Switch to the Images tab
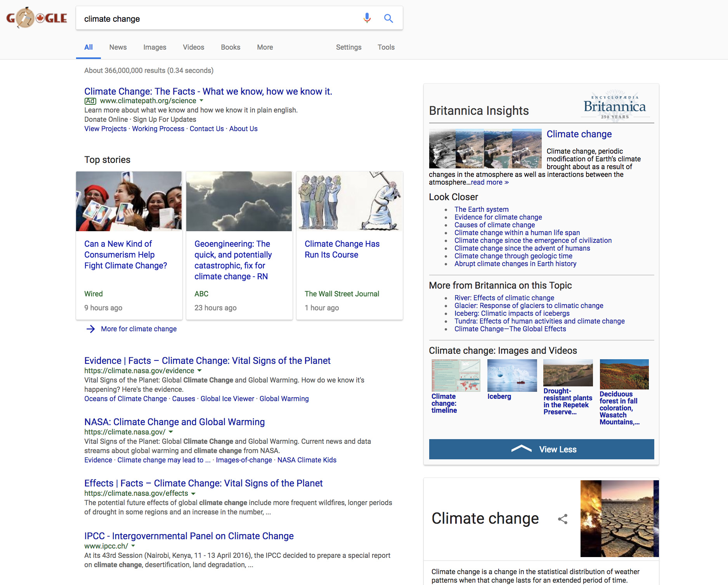The width and height of the screenshot is (728, 585). click(155, 47)
